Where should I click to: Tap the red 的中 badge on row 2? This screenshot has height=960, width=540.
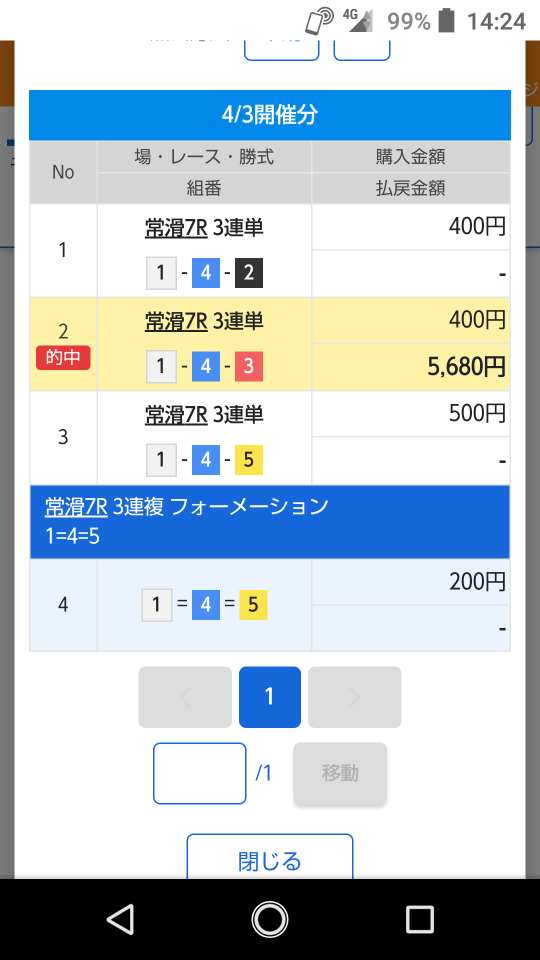pyautogui.click(x=63, y=358)
